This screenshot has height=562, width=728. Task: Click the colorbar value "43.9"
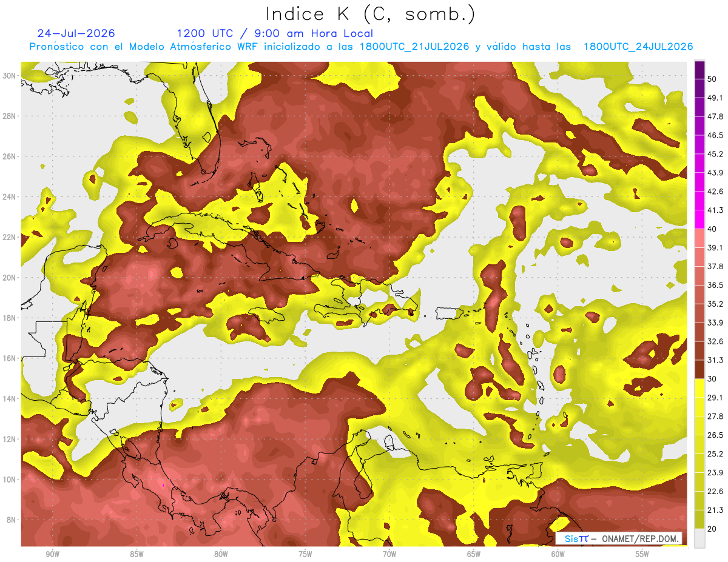(715, 173)
